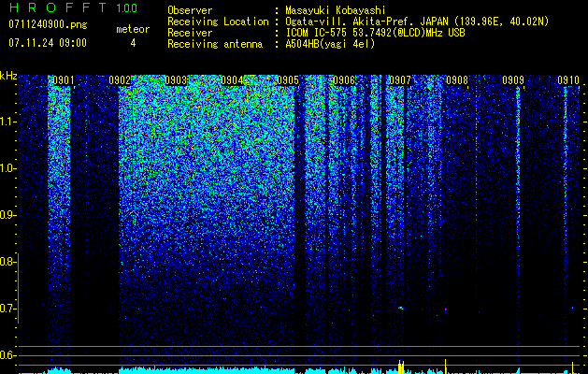Click the timestamp 07.11.24 09:00
The width and height of the screenshot is (588, 374).
point(48,43)
